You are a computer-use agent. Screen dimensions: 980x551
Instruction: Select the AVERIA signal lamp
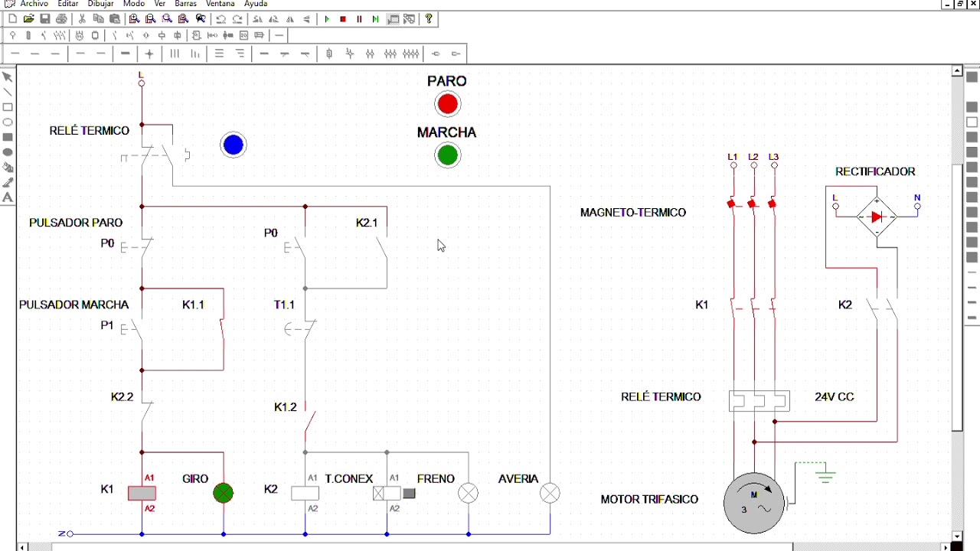[x=550, y=494]
